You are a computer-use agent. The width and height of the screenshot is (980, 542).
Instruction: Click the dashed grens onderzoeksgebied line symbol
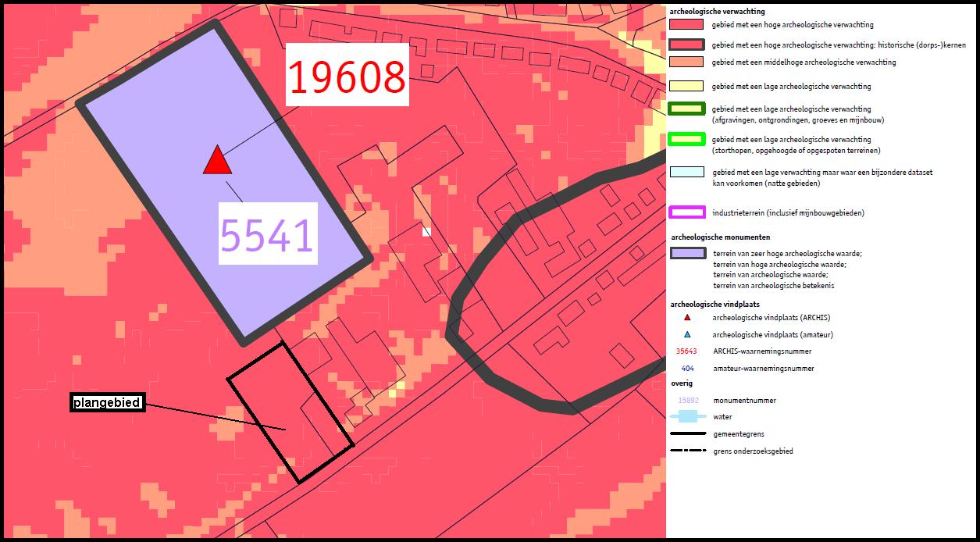[687, 451]
